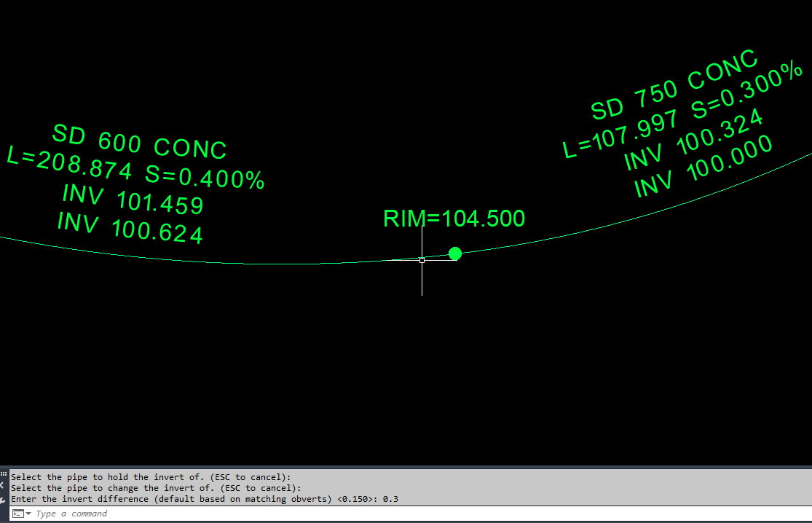Screen dimensions: 812x523
Task: Click the recent commands prompt icon
Action: click(x=17, y=514)
